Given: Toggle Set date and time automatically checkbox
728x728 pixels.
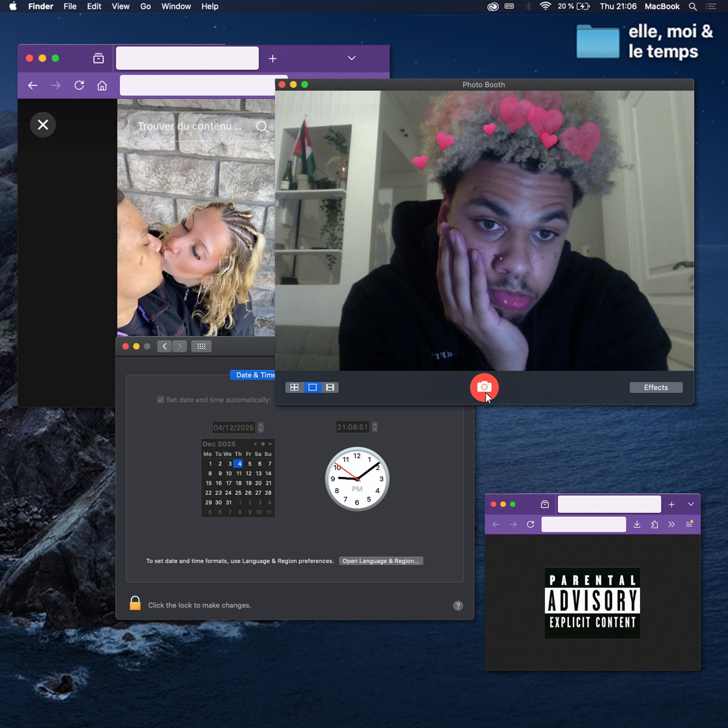Looking at the screenshot, I should point(160,400).
